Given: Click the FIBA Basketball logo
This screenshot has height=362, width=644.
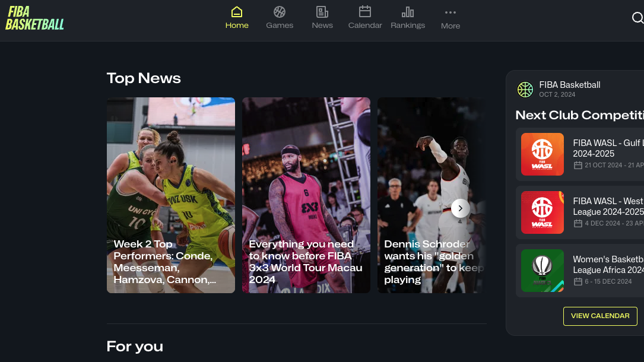Looking at the screenshot, I should 34,18.
